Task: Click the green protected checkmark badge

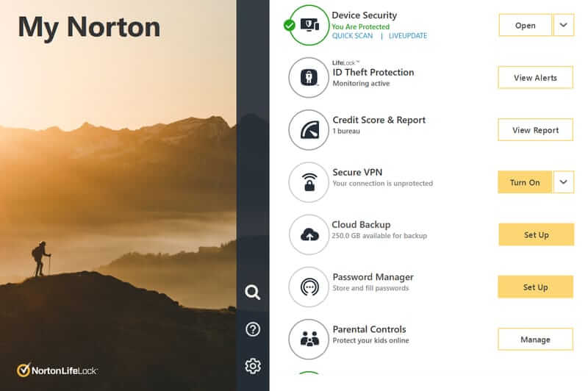Action: [289, 26]
